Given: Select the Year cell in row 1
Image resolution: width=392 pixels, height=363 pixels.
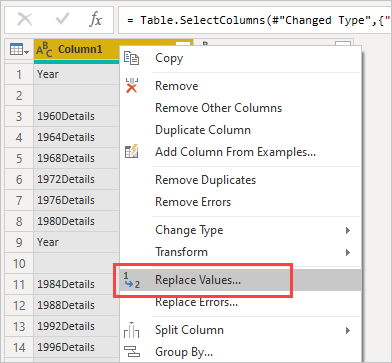Looking at the screenshot, I should [76, 74].
